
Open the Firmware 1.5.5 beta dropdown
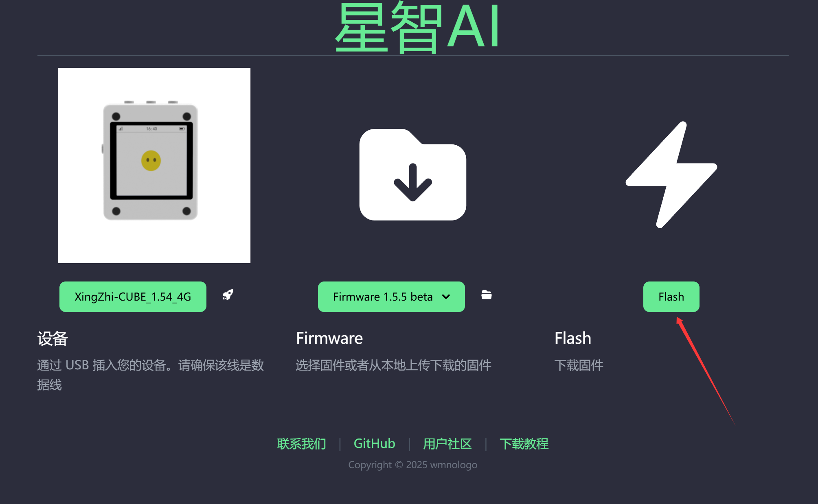pos(391,297)
